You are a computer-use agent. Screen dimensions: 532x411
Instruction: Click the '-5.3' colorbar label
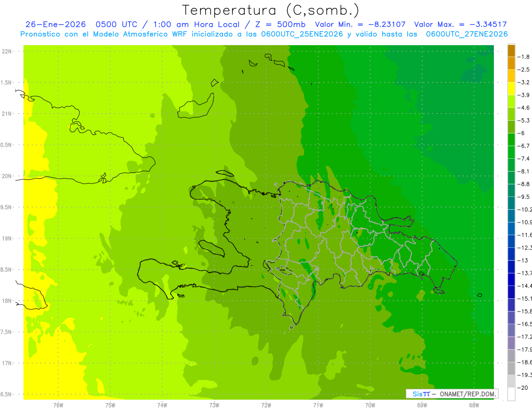pyautogui.click(x=524, y=121)
